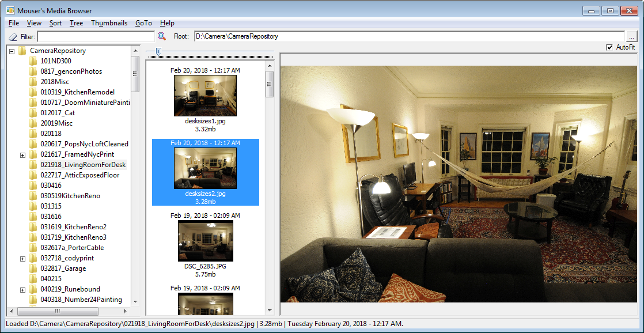
Task: Click the folder tree horizontal scroll-left arrow
Action: [x=11, y=311]
